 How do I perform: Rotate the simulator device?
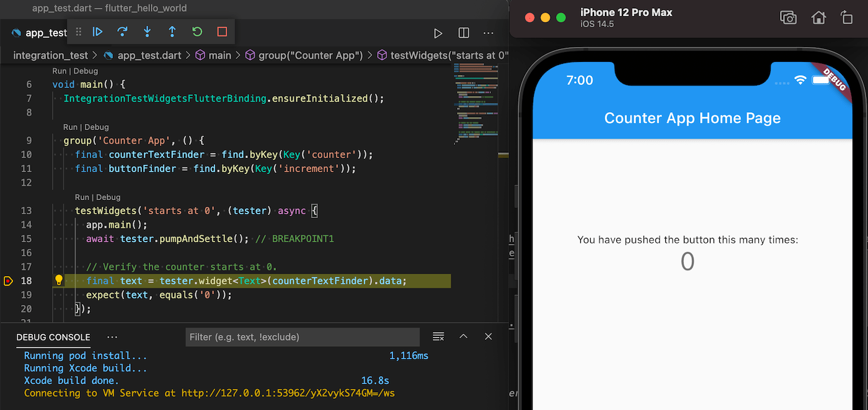click(846, 18)
